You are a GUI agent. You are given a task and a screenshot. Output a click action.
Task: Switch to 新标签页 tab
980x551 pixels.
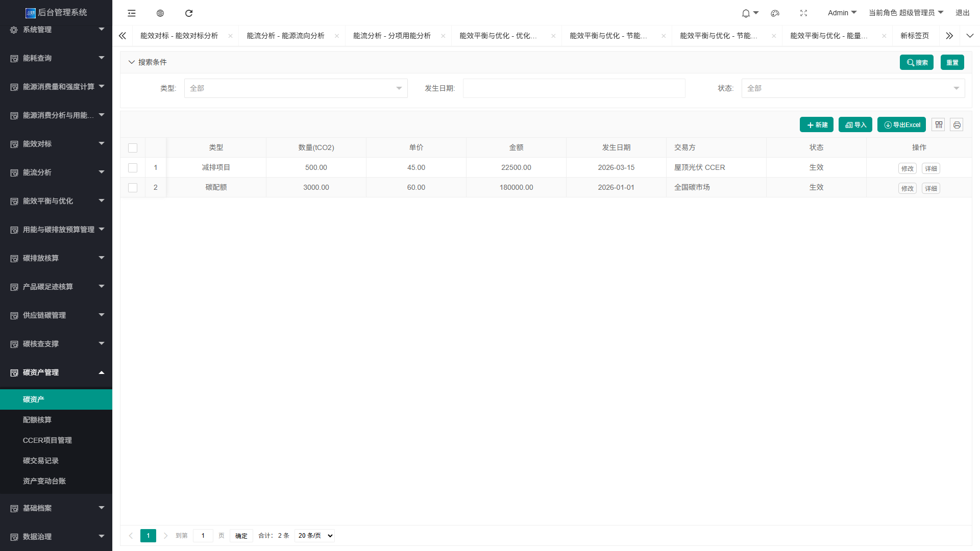click(x=915, y=36)
